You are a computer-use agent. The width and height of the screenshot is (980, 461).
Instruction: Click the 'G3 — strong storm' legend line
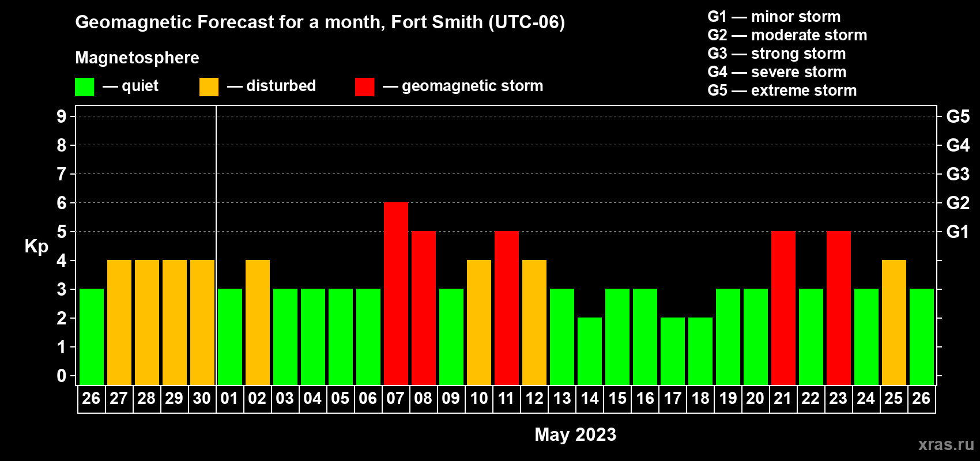pos(777,54)
